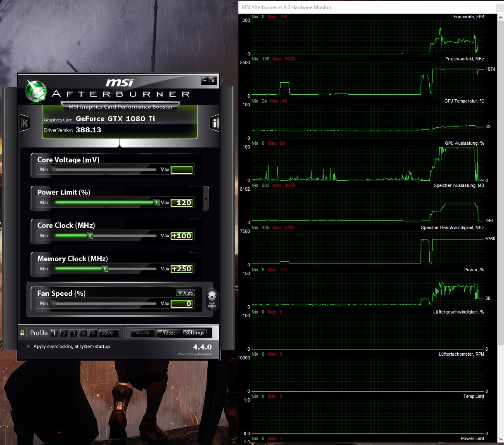Click the Core Voltage slider handle

pyautogui.click(x=54, y=169)
